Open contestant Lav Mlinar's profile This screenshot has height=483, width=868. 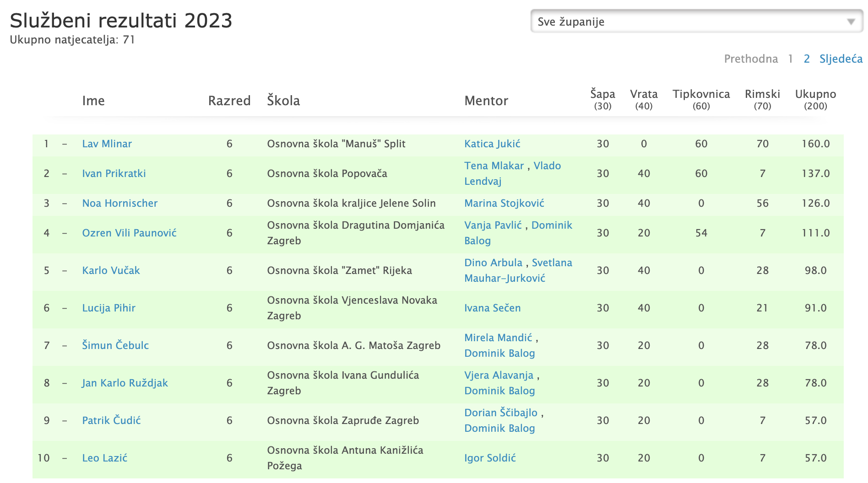coord(107,144)
